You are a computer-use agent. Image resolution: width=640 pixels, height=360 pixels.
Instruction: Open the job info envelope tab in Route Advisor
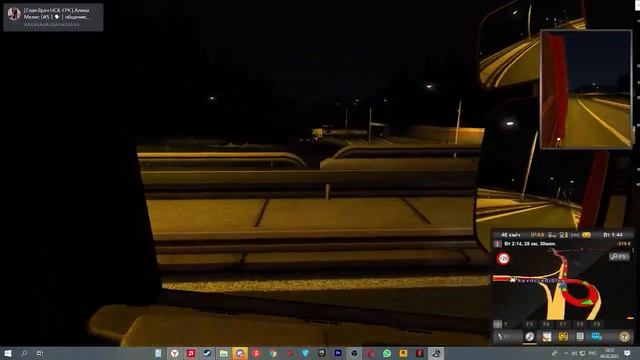[x=547, y=336]
